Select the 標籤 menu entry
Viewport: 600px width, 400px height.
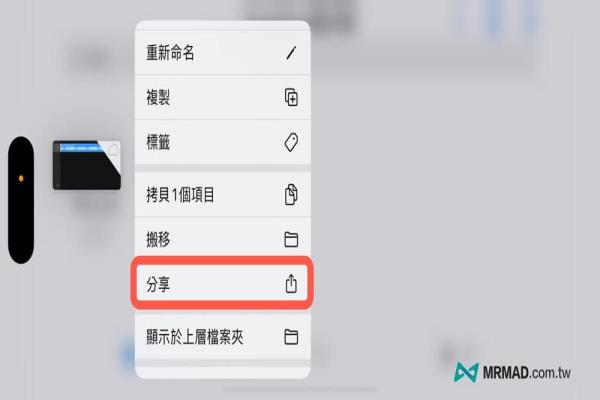coord(223,142)
